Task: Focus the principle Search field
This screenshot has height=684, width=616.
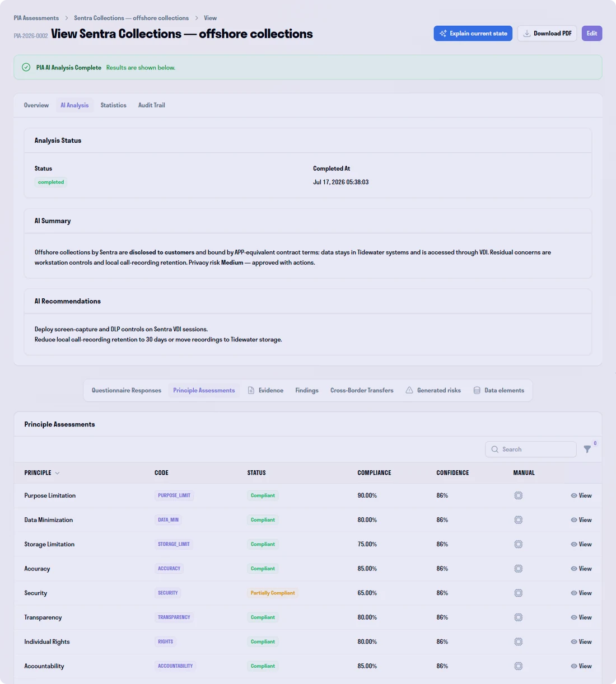Action: 530,449
